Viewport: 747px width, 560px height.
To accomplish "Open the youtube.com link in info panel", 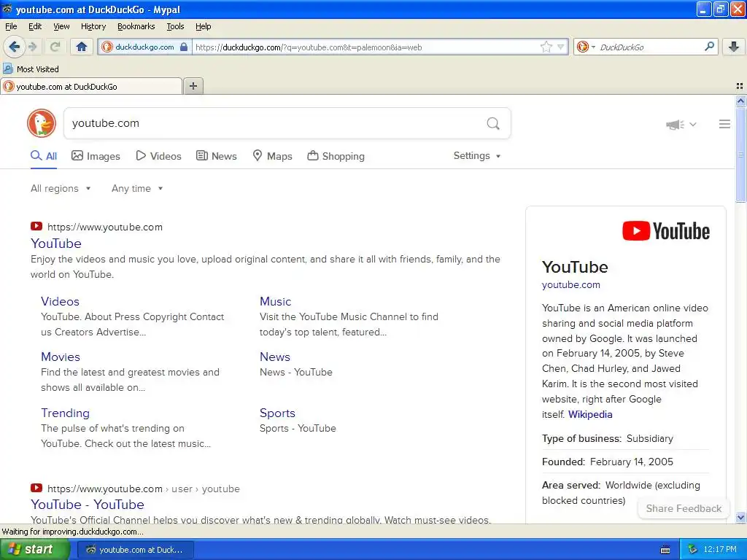I will 570,285.
